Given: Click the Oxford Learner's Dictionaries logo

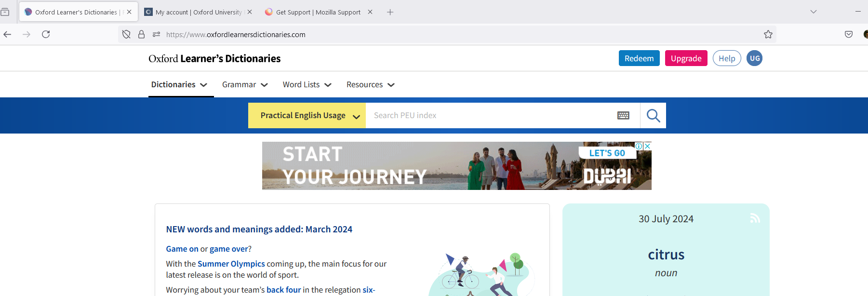Looking at the screenshot, I should pyautogui.click(x=214, y=58).
